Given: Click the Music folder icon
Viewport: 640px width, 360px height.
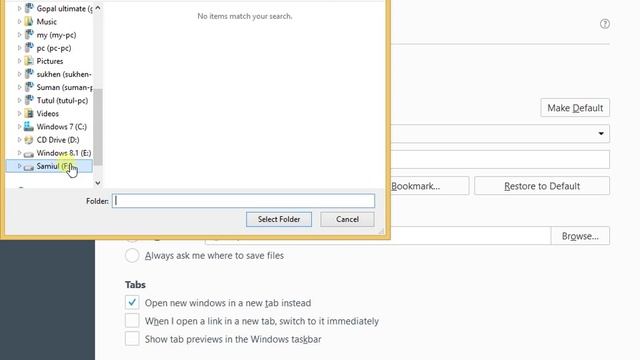Looking at the screenshot, I should pos(29,22).
